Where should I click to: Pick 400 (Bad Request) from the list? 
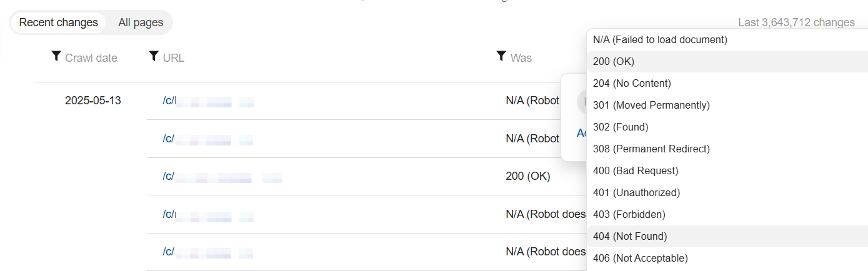pos(636,170)
